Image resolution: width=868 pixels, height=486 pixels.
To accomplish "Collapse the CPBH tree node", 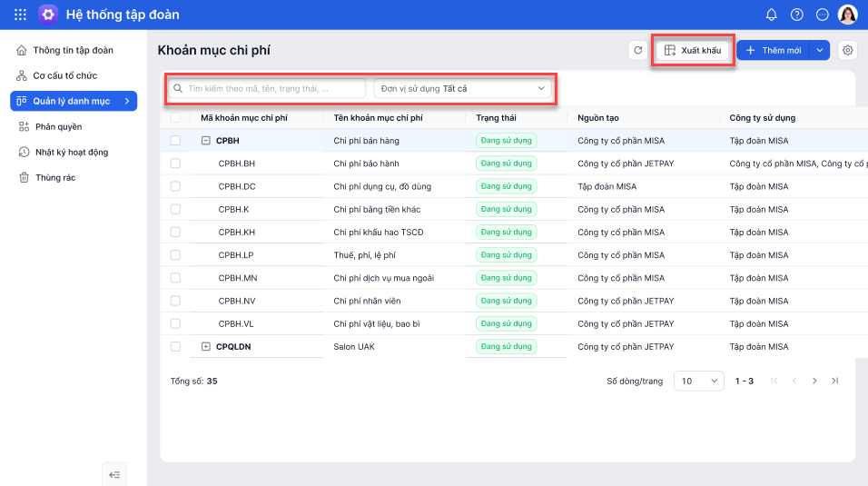I will coord(206,141).
